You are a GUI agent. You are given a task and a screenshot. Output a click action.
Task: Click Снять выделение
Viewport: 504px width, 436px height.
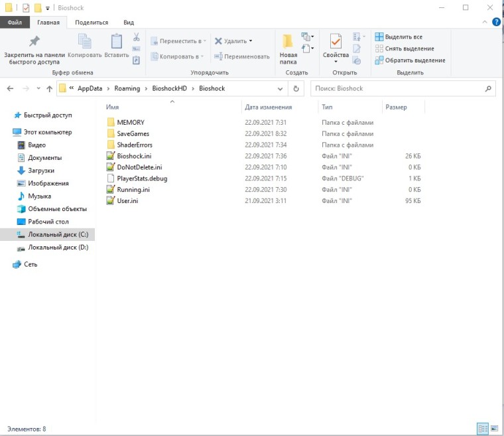tap(405, 48)
